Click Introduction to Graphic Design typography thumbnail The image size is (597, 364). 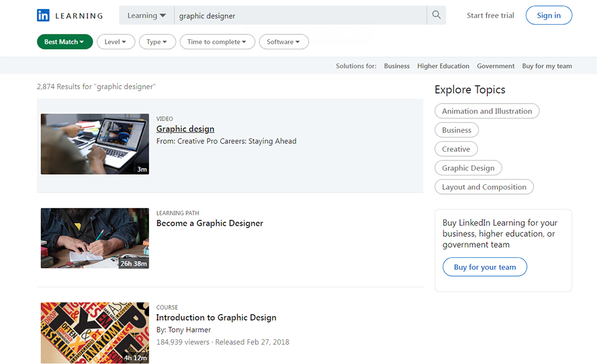coord(95,333)
